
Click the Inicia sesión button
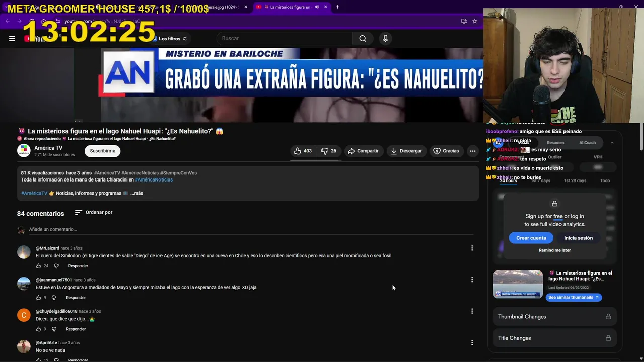(578, 238)
